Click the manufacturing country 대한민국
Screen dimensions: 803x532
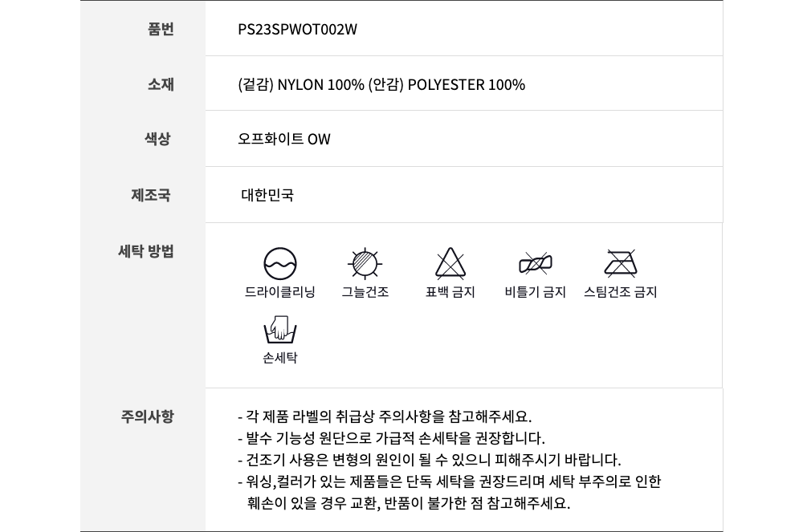[267, 195]
